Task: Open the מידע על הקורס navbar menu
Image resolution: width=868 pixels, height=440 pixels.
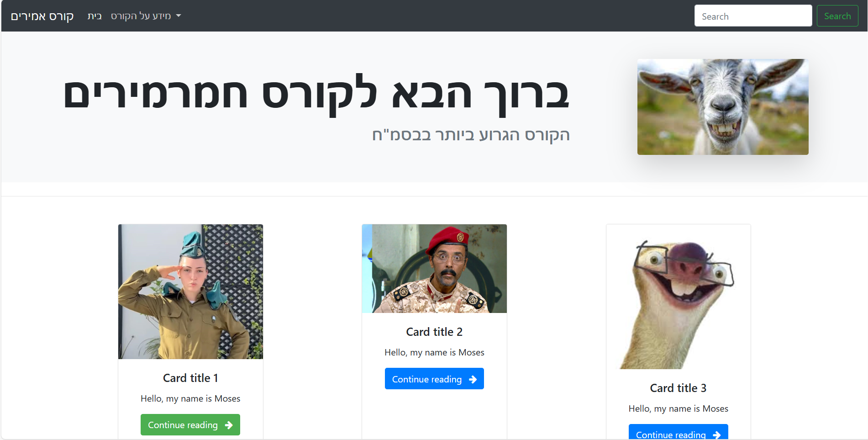Action: (146, 16)
